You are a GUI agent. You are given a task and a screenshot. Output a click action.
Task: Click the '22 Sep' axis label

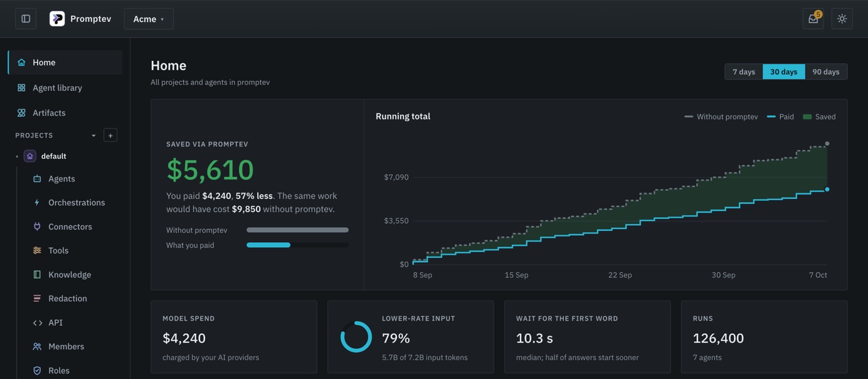click(x=620, y=275)
